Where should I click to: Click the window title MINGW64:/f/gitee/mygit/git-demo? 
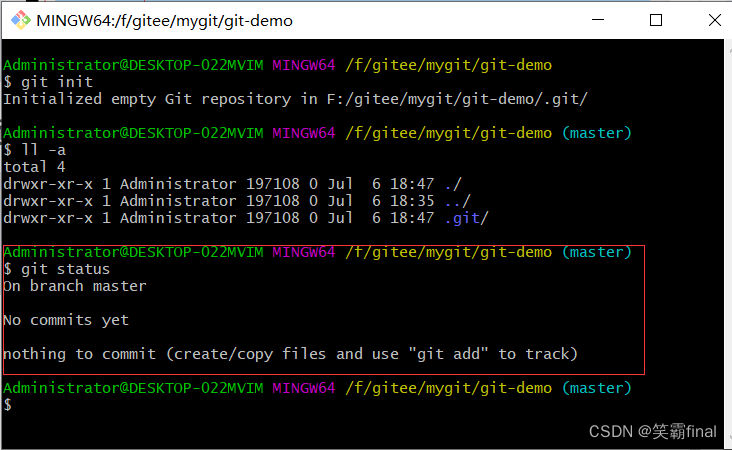pyautogui.click(x=164, y=21)
